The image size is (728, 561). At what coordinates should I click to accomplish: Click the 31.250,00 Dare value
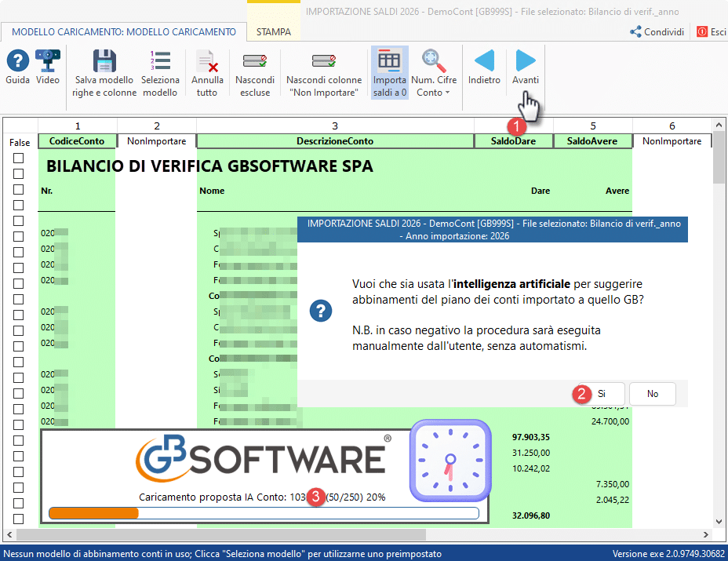530,453
